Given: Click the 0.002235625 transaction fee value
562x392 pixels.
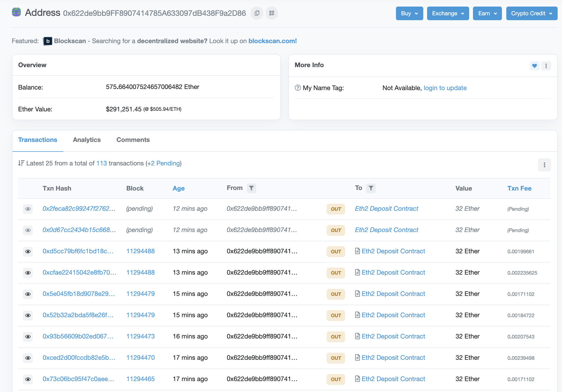Looking at the screenshot, I should 522,273.
